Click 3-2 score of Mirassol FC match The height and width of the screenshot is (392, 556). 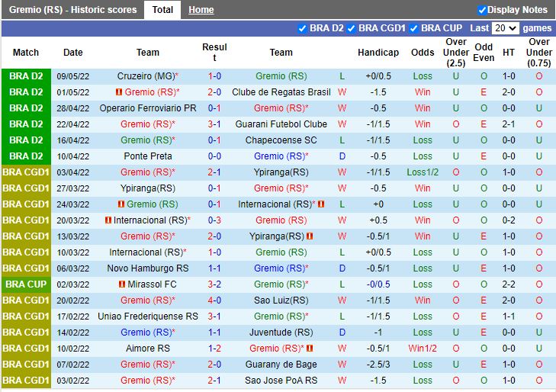pyautogui.click(x=214, y=284)
